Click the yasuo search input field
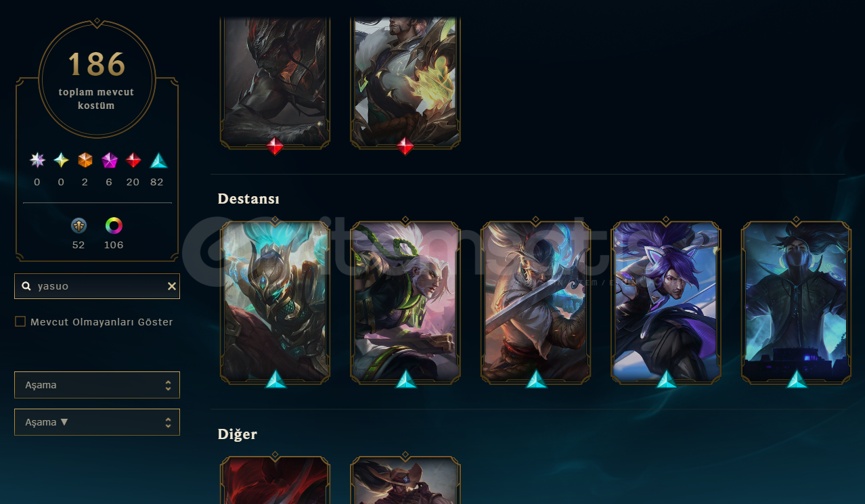This screenshot has width=865, height=504. point(97,286)
